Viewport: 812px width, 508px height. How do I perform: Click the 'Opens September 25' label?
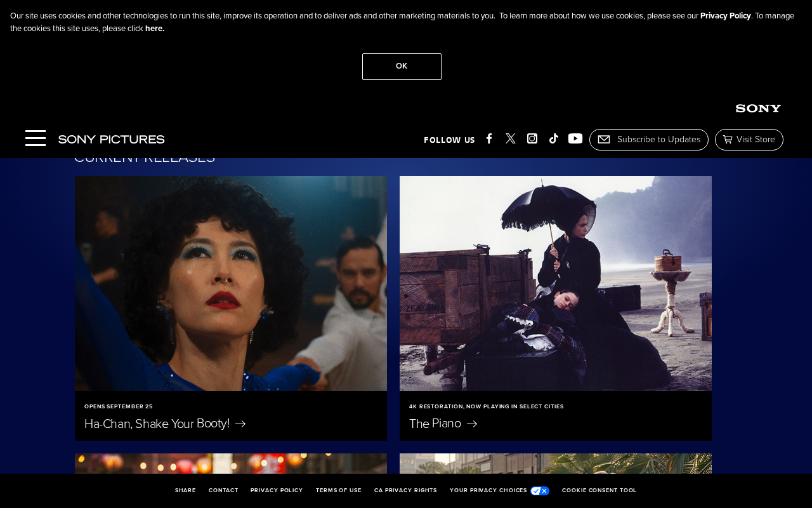pyautogui.click(x=119, y=406)
